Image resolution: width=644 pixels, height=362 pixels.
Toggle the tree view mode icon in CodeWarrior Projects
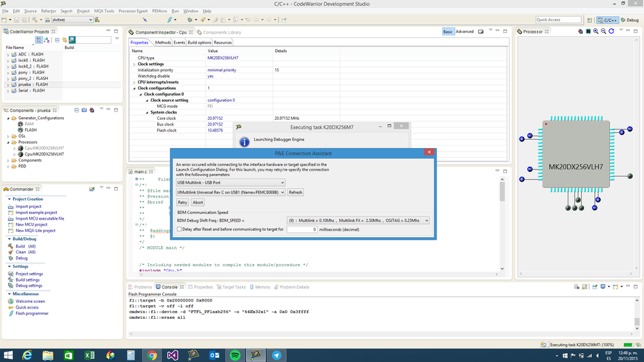[39, 40]
